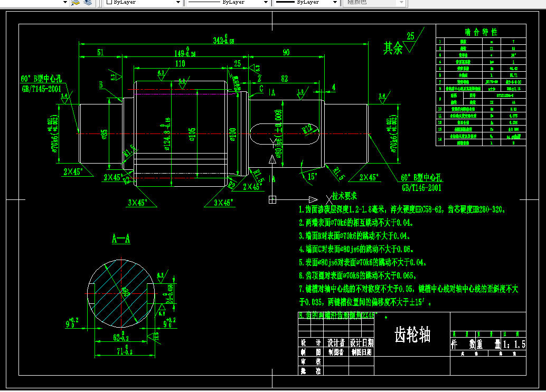Click the Layer Previous icon

coord(88,3)
